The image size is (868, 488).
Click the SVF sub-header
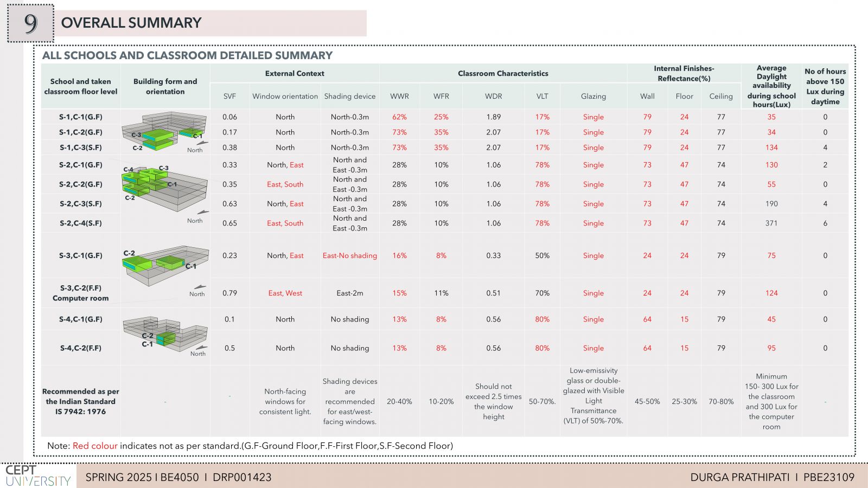(229, 96)
